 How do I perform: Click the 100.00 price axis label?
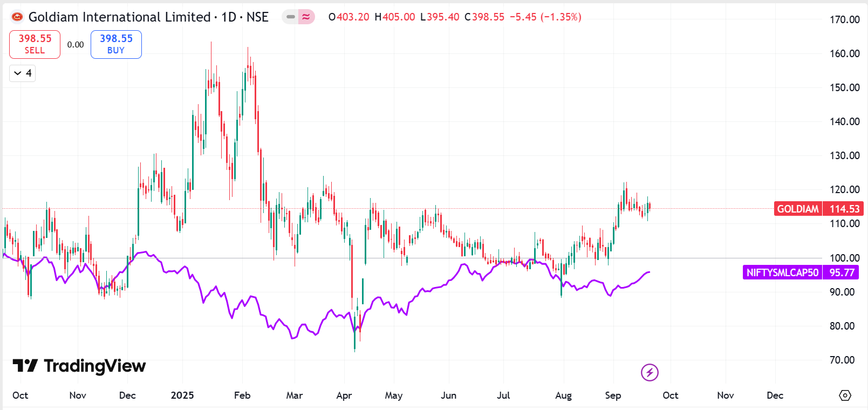click(x=845, y=258)
